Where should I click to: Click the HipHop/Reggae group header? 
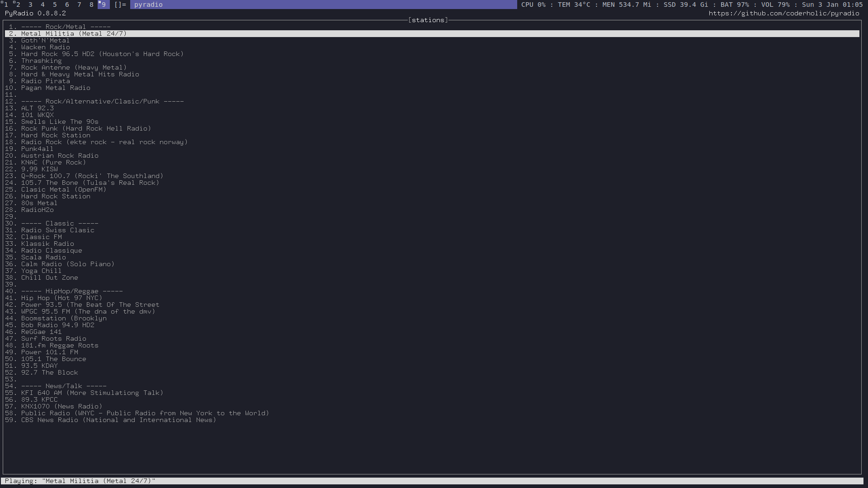click(72, 291)
